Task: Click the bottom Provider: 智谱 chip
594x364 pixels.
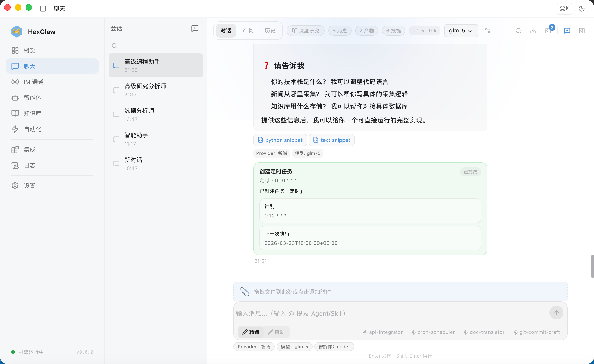Action: (254, 347)
